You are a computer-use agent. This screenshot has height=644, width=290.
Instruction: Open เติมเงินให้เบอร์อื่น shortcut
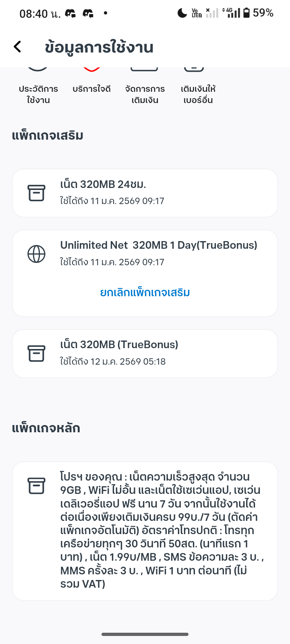(x=198, y=94)
